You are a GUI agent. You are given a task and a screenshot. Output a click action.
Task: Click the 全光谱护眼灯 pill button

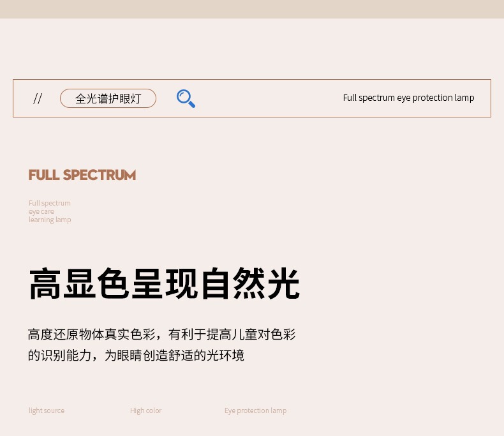tap(108, 98)
